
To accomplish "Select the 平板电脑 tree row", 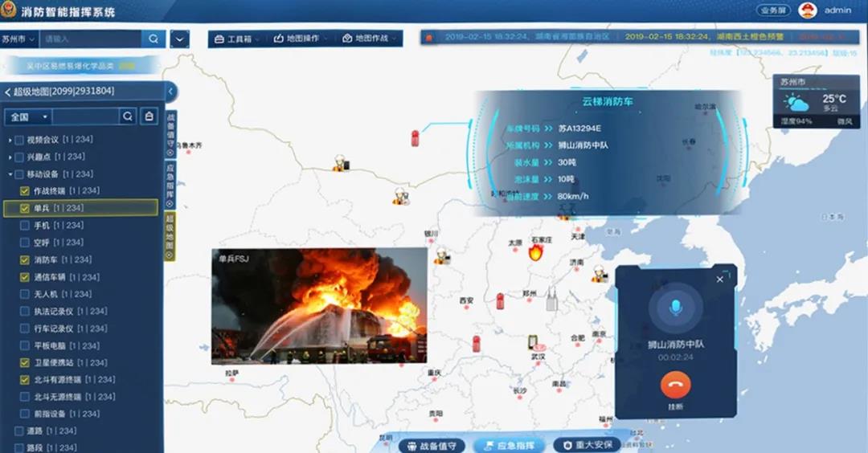I will pos(81,345).
